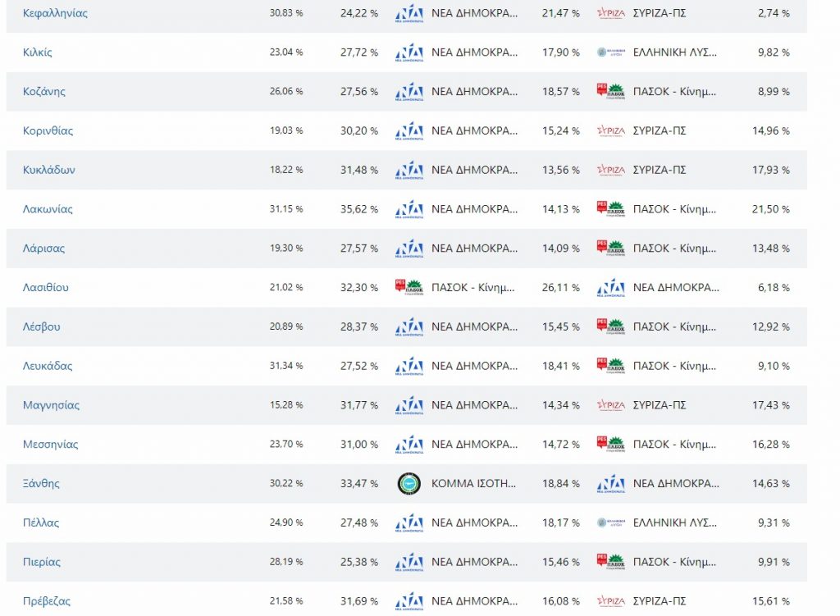This screenshot has height=616, width=840.
Task: Click the Ελληνική Λύση logo in Κιλκίς row
Action: pyautogui.click(x=610, y=52)
